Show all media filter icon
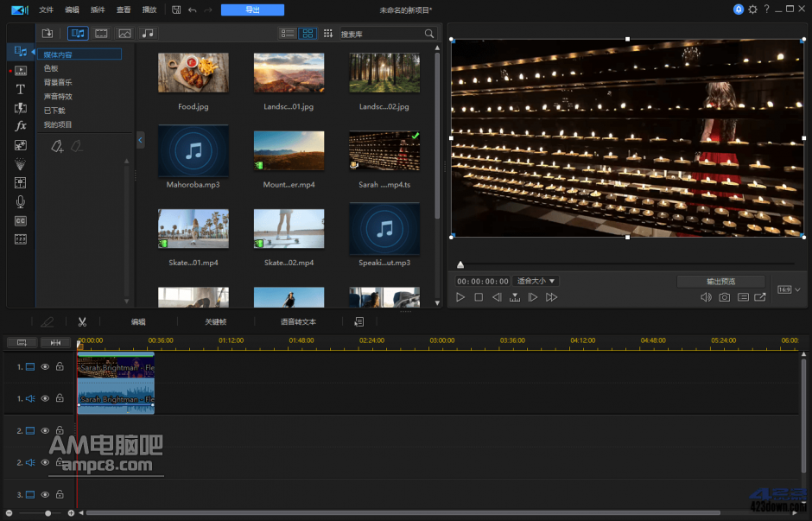Screen dimensions: 812x521 point(78,34)
